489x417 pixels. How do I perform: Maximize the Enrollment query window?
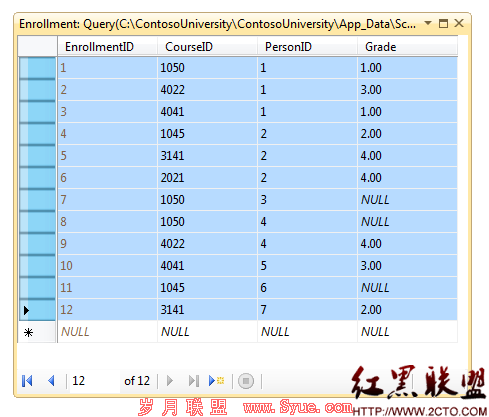pyautogui.click(x=443, y=23)
